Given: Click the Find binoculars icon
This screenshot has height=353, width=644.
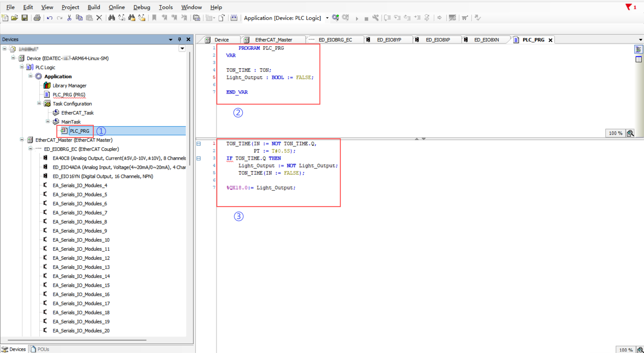Looking at the screenshot, I should coord(111,18).
